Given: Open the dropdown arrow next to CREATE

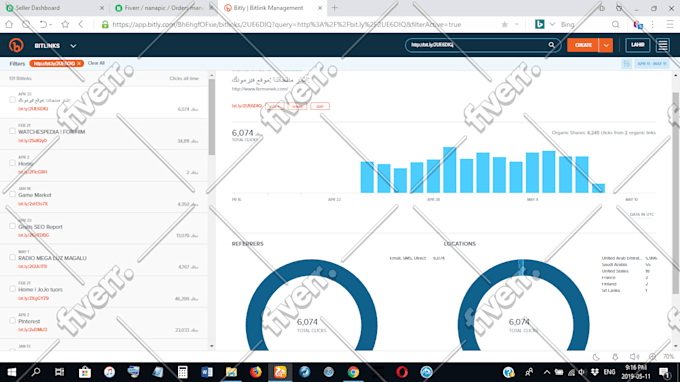Looking at the screenshot, I should pos(606,45).
